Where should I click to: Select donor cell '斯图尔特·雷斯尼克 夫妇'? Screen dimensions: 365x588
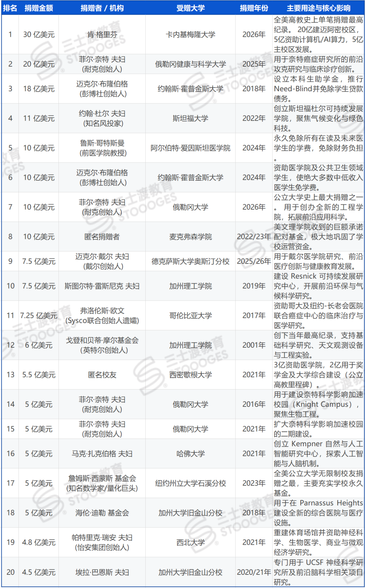point(102,286)
